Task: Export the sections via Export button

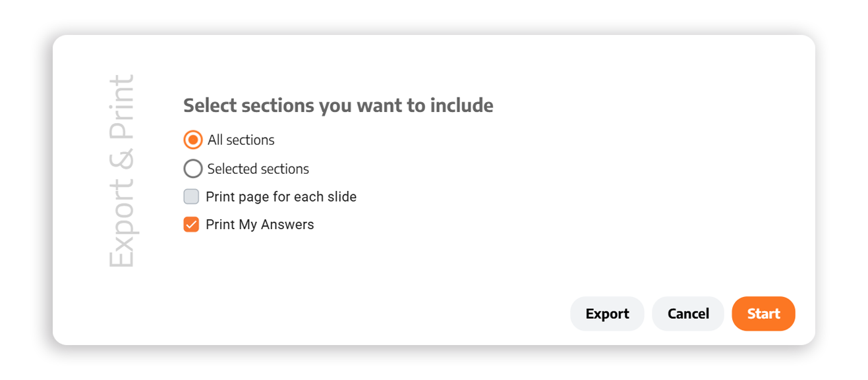Action: tap(606, 313)
